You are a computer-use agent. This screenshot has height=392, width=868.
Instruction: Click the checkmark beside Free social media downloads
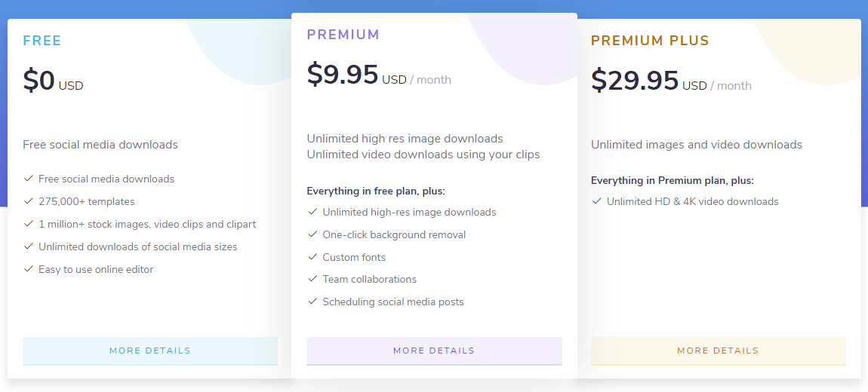click(x=28, y=179)
